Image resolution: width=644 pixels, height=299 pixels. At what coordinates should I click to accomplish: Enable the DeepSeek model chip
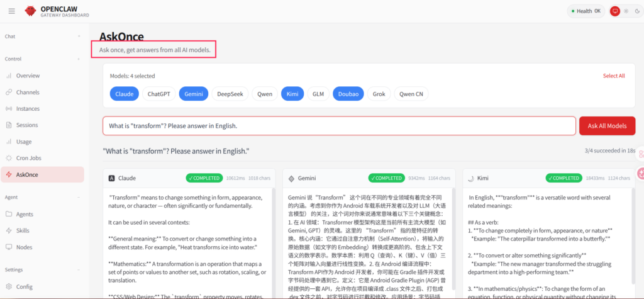tap(230, 94)
